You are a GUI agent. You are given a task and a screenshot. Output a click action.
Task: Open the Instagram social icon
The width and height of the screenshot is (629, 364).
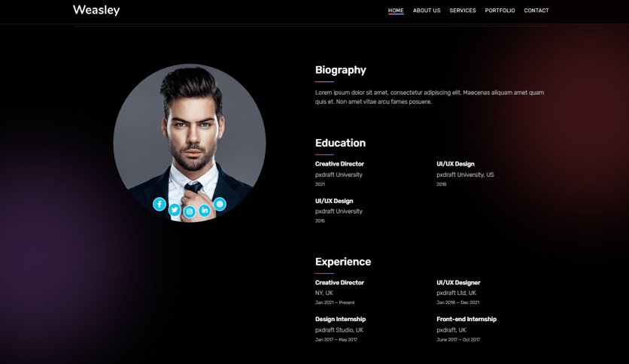pyautogui.click(x=190, y=211)
